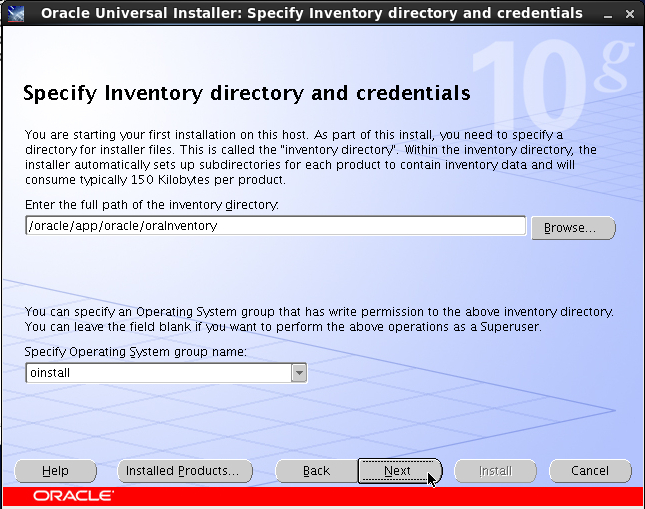
Task: Click 'Specify Operating System group name' label
Action: tap(135, 352)
